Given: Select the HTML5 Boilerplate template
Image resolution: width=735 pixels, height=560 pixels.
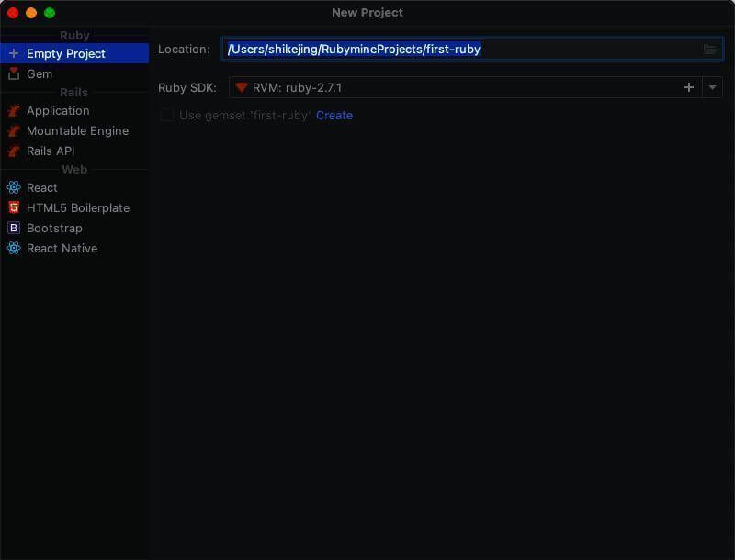Looking at the screenshot, I should (x=78, y=207).
